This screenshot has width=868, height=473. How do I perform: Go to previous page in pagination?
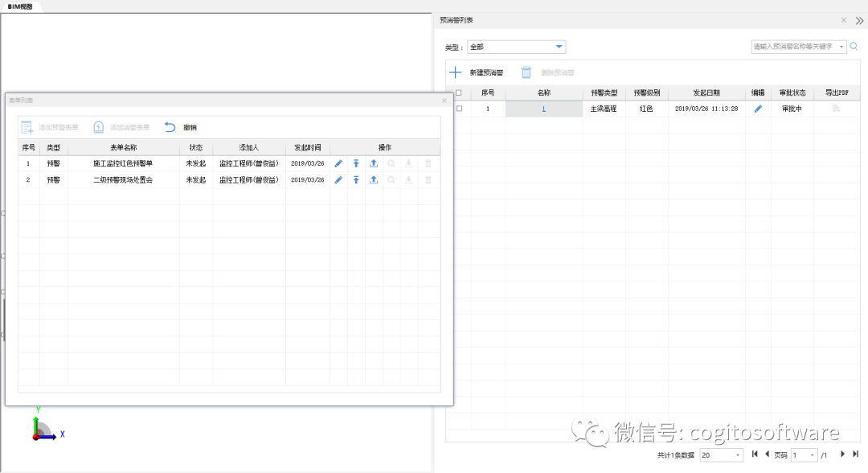click(x=768, y=454)
